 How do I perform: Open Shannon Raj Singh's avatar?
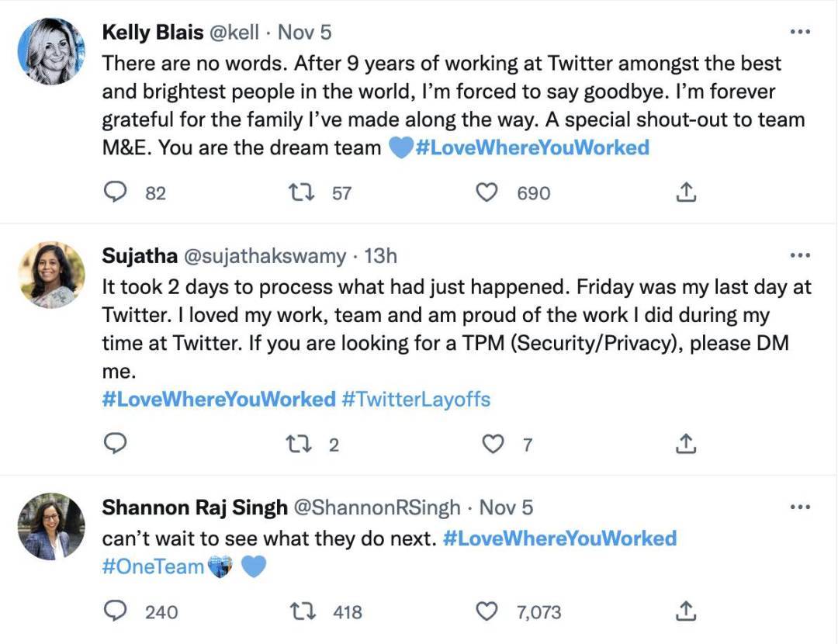[x=51, y=526]
